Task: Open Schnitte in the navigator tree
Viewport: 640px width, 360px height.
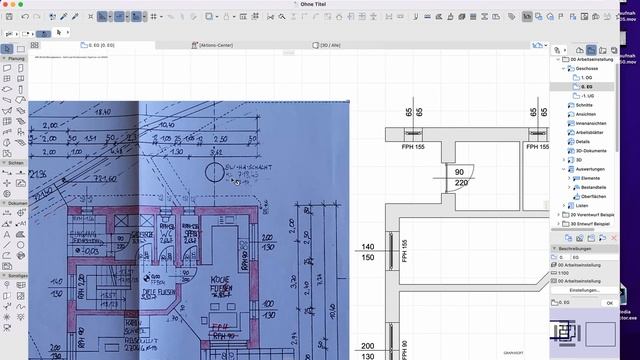Action: click(x=584, y=105)
